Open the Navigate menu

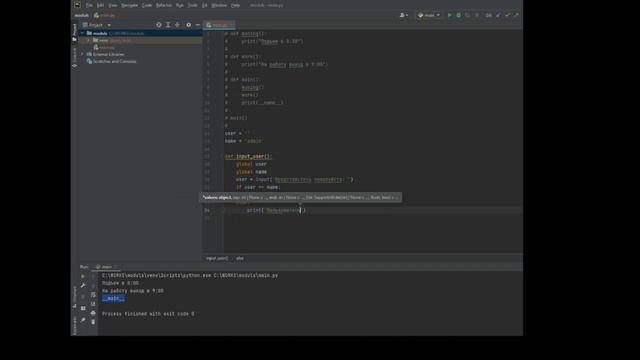point(129,5)
